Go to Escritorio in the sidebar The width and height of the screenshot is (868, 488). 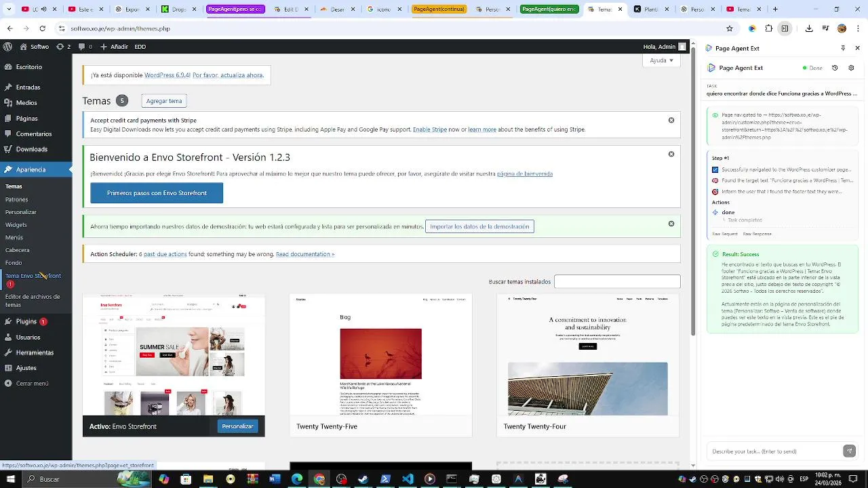pyautogui.click(x=29, y=67)
